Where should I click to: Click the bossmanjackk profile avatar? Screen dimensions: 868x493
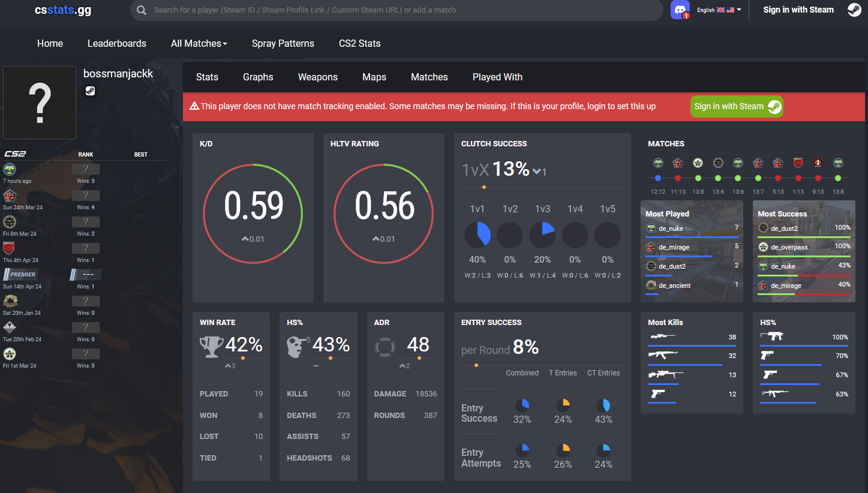click(x=40, y=103)
